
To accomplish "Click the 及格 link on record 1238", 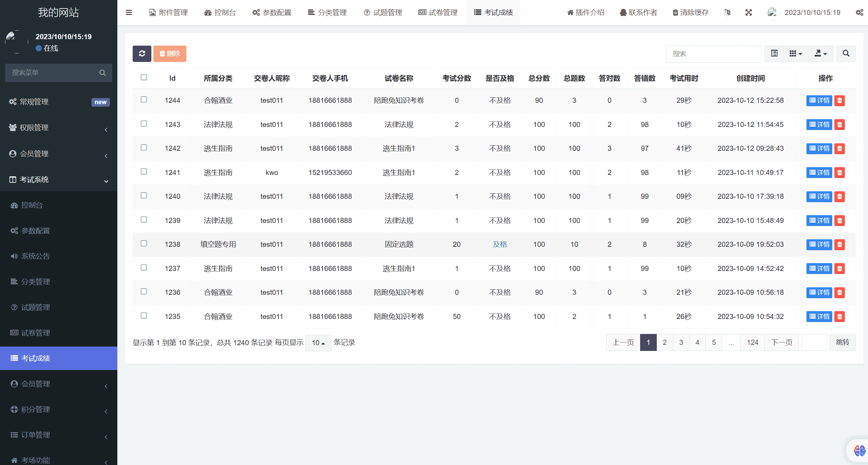I will click(x=500, y=244).
